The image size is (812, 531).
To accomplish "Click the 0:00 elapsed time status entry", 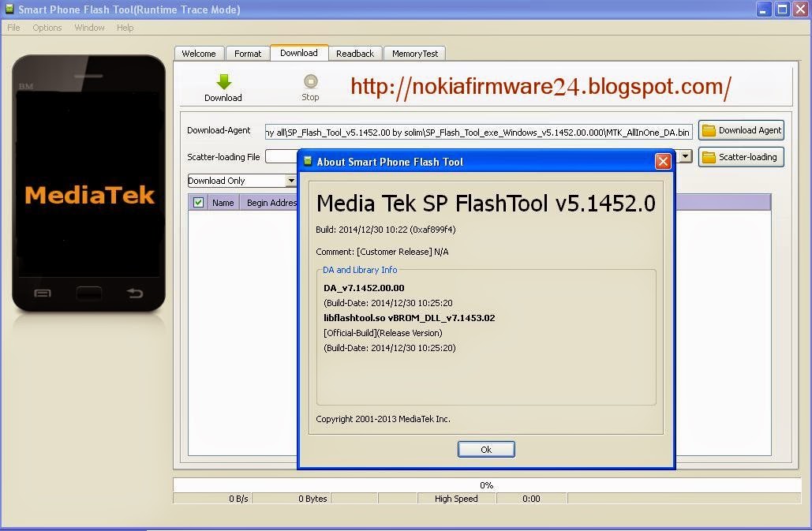I will (531, 499).
